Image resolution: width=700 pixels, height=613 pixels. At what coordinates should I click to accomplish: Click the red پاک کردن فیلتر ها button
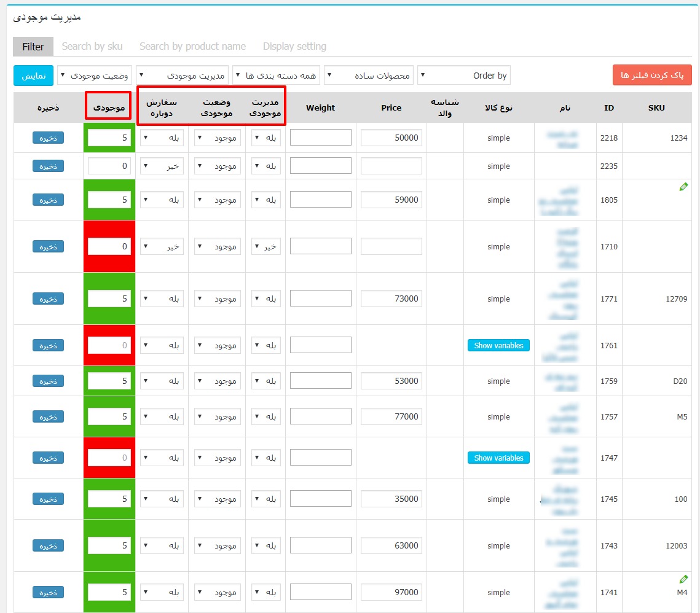pos(652,75)
